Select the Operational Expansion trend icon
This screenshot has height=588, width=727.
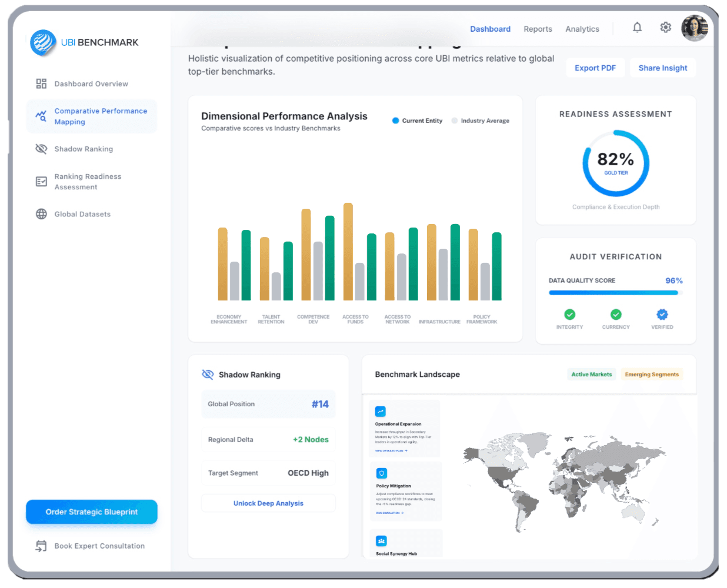click(381, 411)
